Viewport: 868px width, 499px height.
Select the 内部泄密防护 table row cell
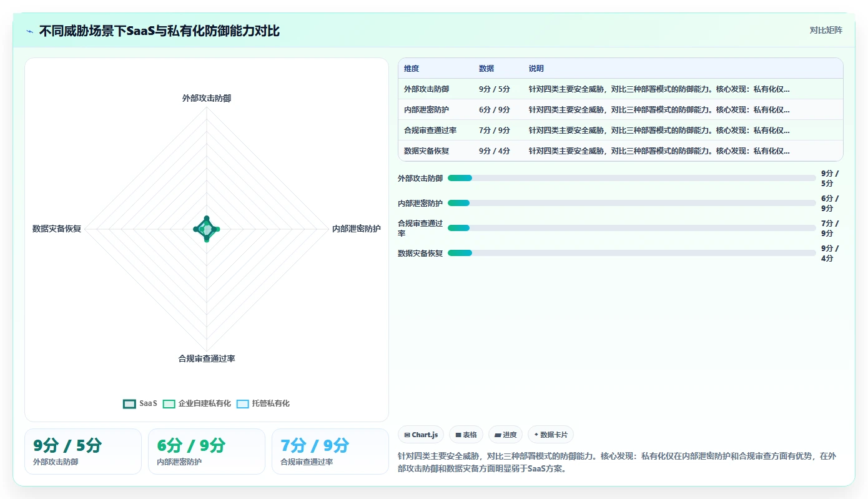[x=427, y=109]
